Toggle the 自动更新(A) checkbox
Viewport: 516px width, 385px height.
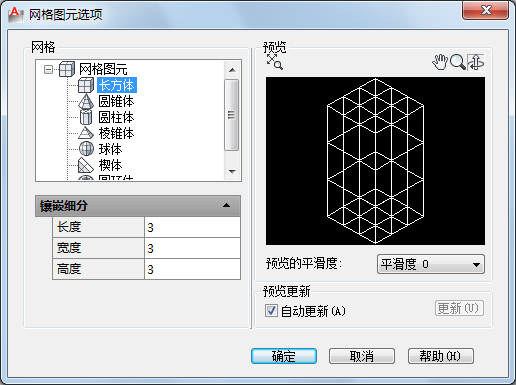click(x=271, y=311)
